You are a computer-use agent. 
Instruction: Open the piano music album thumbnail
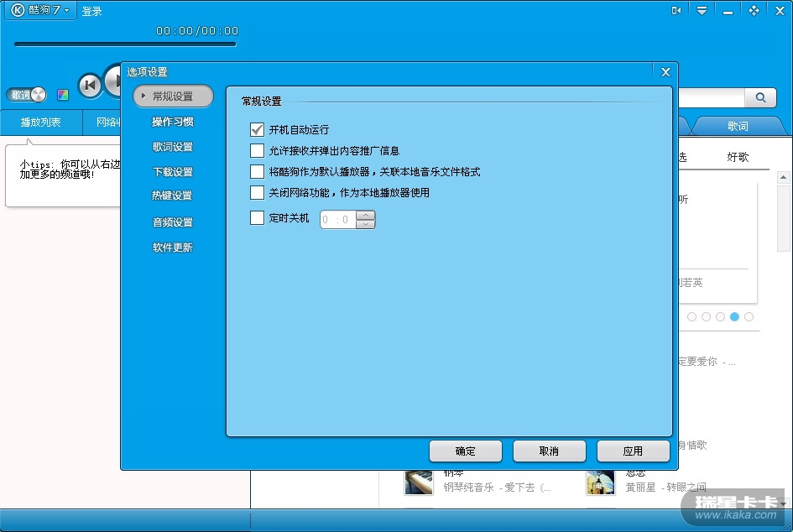(x=419, y=482)
